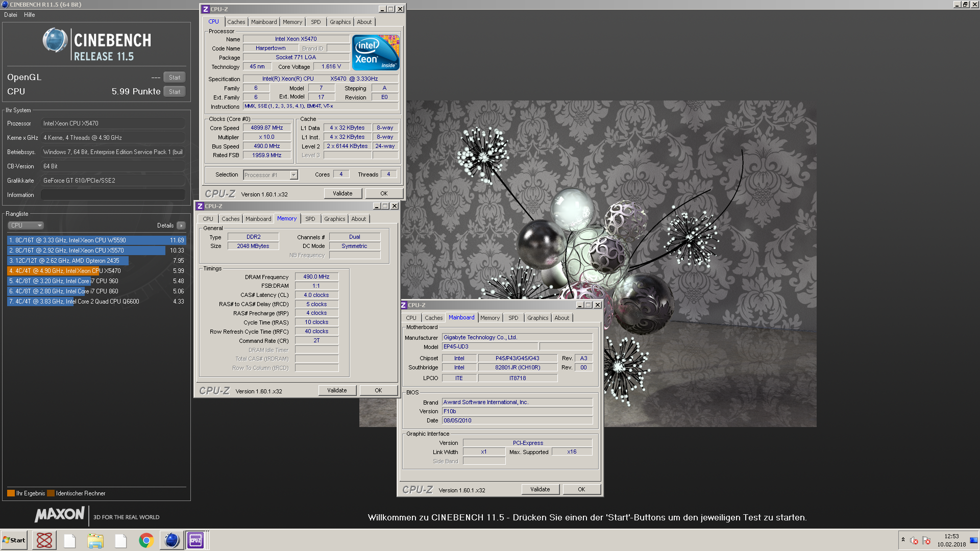
Task: Switch to Cinebench via its taskbar icon
Action: coord(171,540)
